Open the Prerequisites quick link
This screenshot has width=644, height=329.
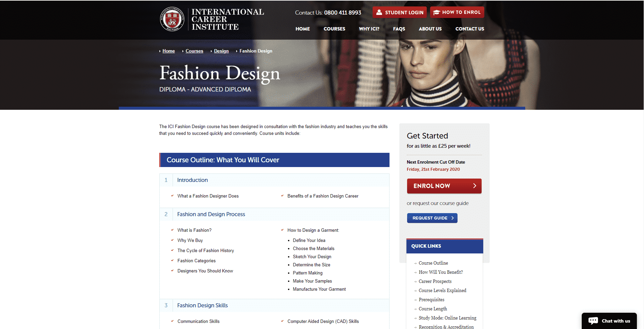[431, 300]
